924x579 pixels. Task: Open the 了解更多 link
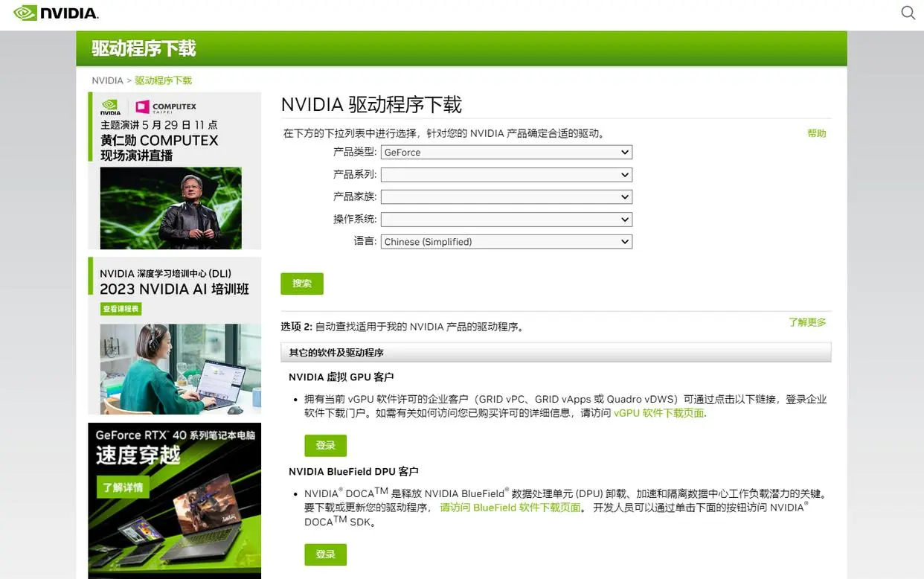click(x=807, y=322)
